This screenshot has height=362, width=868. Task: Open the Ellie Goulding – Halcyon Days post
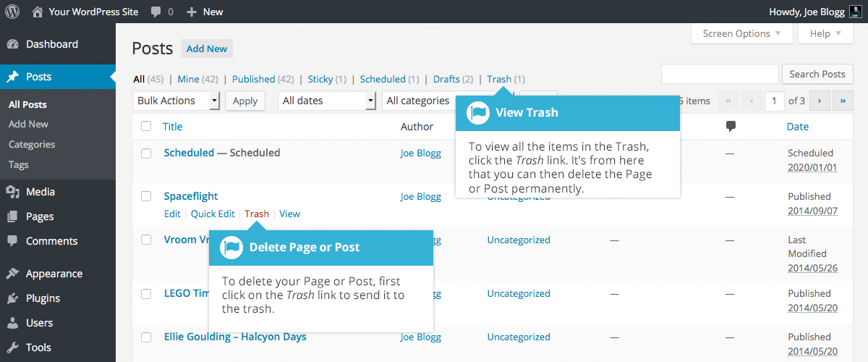pos(235,337)
